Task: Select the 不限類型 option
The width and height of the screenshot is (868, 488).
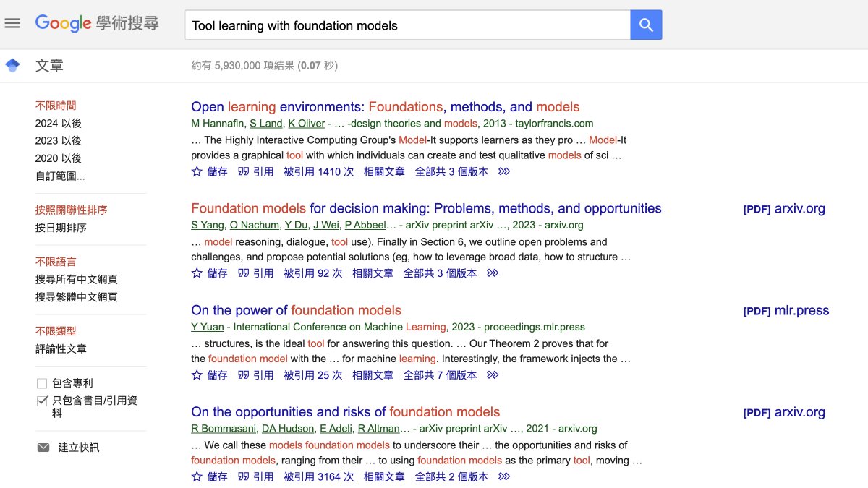Action: pyautogui.click(x=56, y=331)
